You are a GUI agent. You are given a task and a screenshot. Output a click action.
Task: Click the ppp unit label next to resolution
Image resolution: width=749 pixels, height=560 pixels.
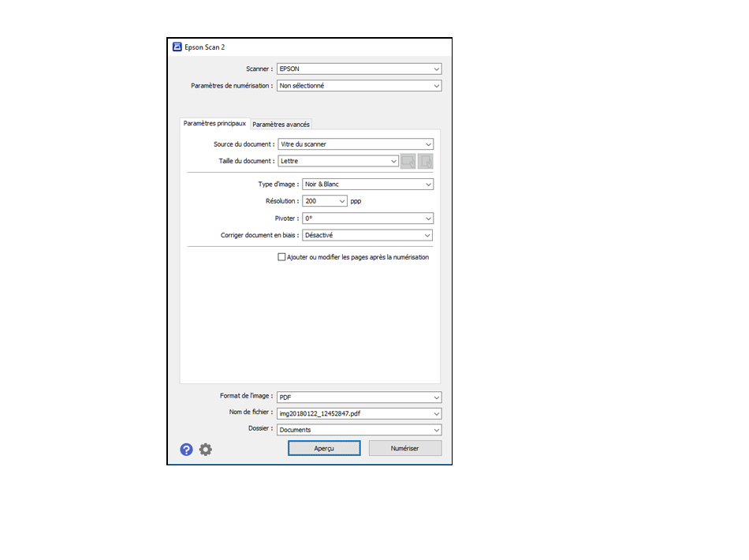point(356,201)
